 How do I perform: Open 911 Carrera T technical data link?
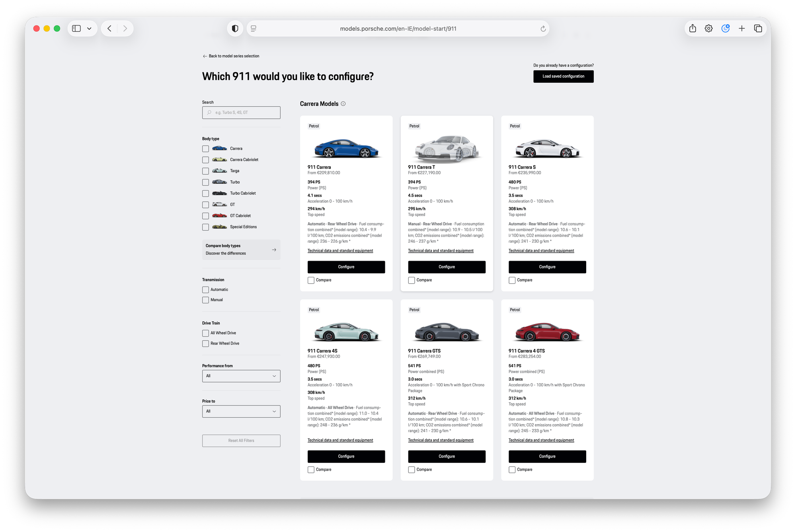click(x=441, y=251)
